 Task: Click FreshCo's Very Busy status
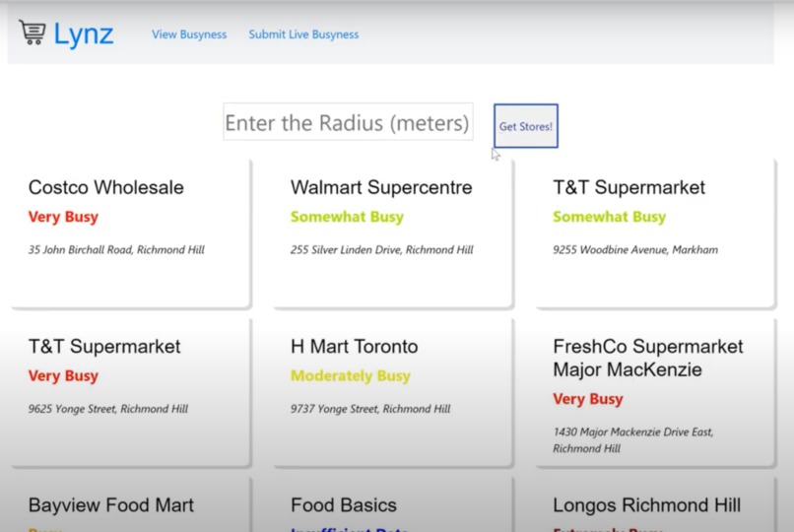pos(588,399)
